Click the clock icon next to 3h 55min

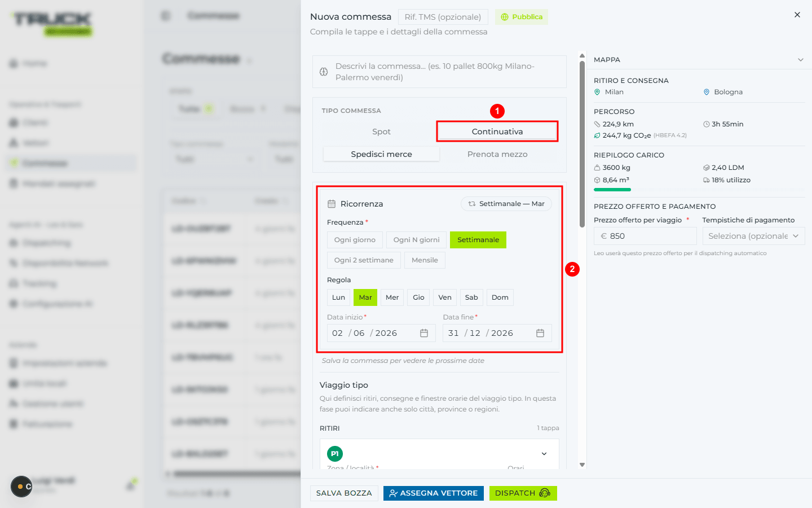pos(707,124)
